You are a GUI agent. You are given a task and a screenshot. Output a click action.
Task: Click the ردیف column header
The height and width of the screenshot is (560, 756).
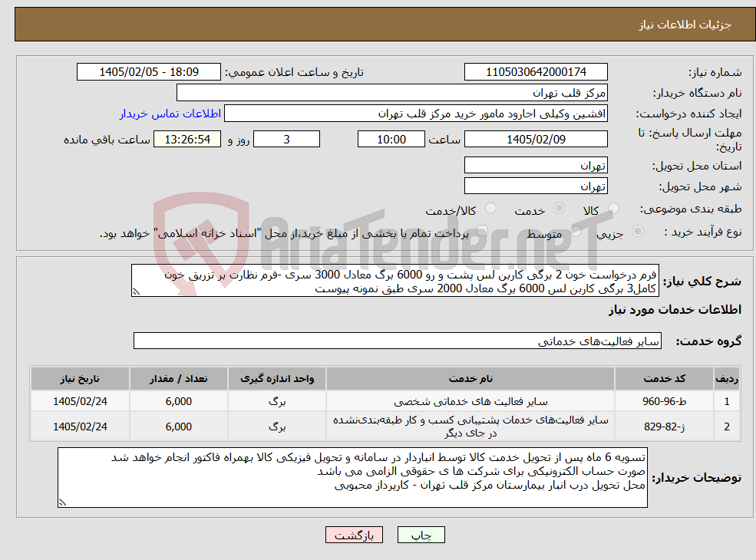point(727,379)
